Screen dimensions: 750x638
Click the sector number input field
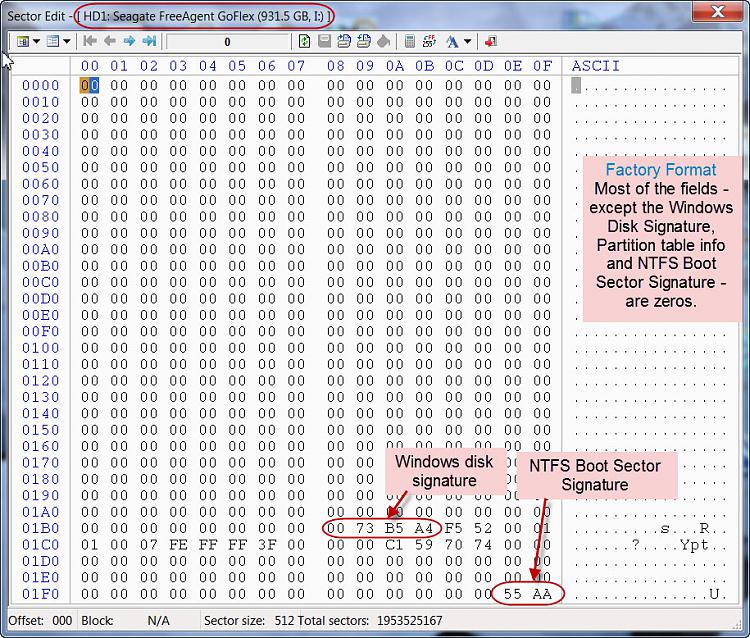pyautogui.click(x=228, y=42)
